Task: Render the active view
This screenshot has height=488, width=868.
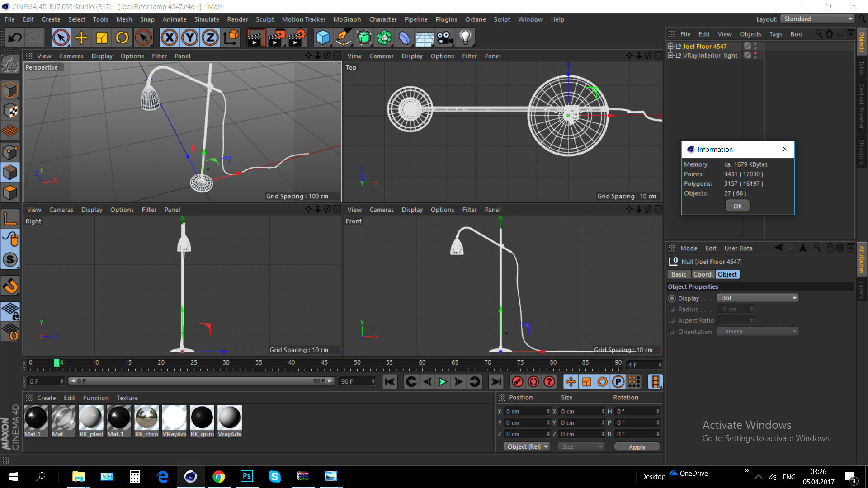Action: point(255,38)
